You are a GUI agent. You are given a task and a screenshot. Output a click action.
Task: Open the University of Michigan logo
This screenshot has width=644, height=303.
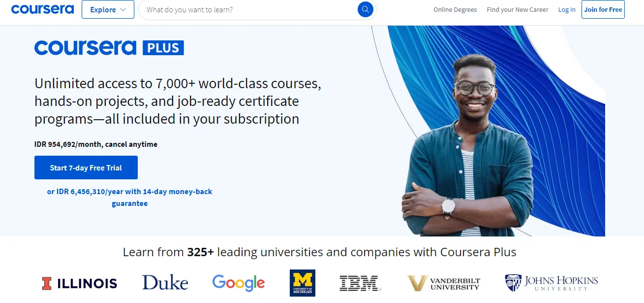pos(302,283)
